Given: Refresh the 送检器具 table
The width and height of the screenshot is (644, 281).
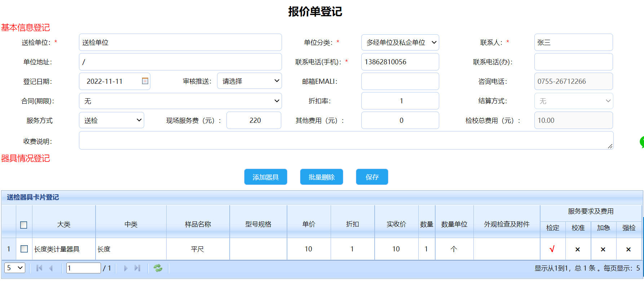Looking at the screenshot, I should click(158, 268).
